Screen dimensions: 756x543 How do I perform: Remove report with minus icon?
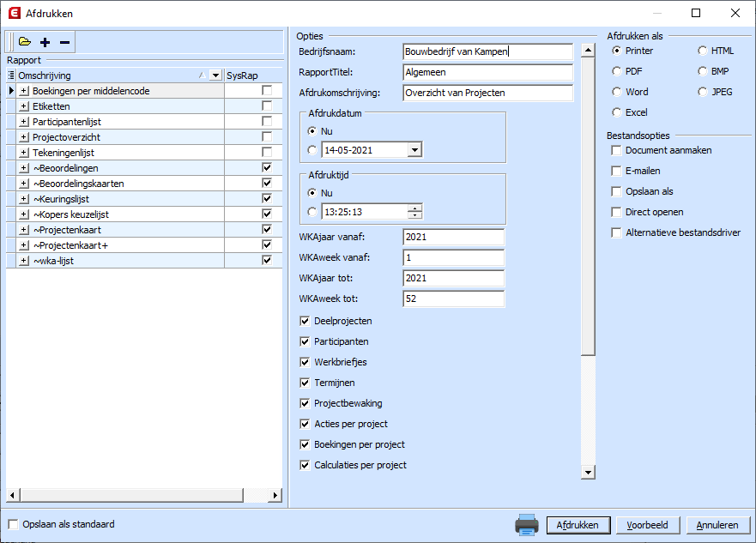point(64,42)
